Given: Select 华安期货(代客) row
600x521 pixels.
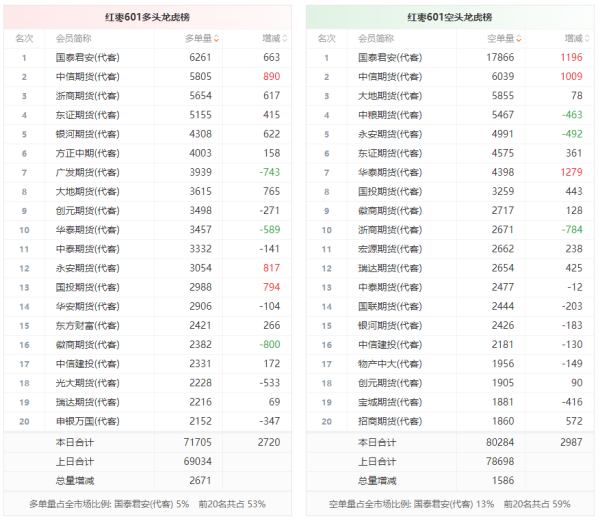Looking at the screenshot, I should (x=148, y=306).
